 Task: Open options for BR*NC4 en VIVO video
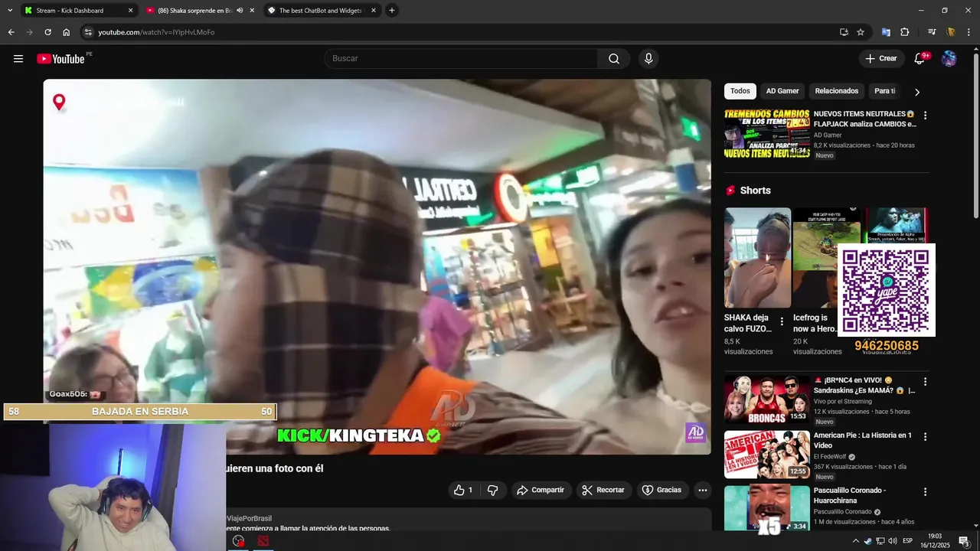tap(925, 382)
